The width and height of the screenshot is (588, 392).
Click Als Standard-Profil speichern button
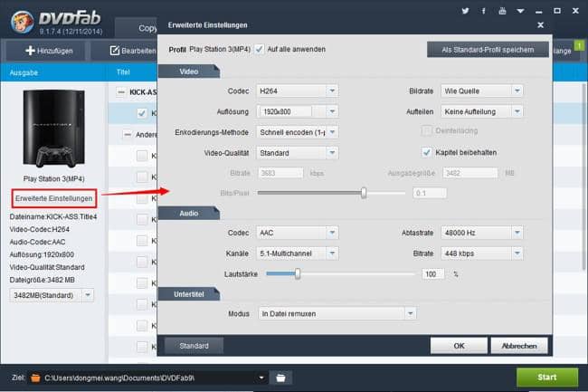pyautogui.click(x=488, y=50)
